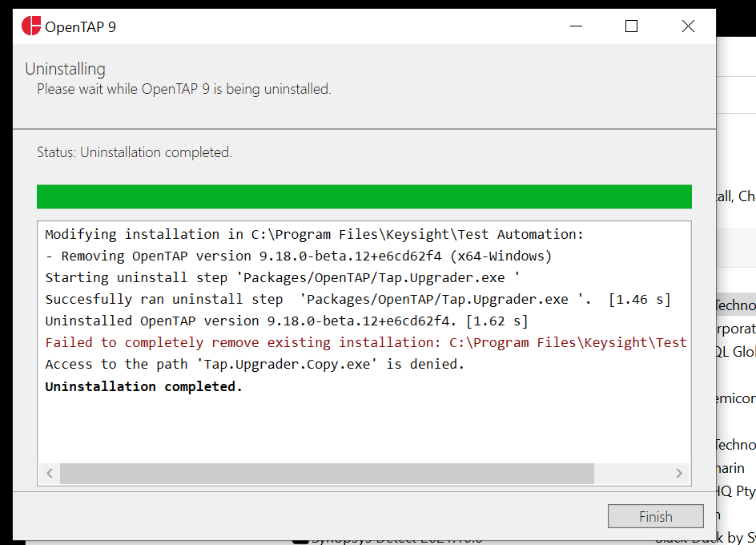Click the green uninstall progress bar

[x=364, y=196]
